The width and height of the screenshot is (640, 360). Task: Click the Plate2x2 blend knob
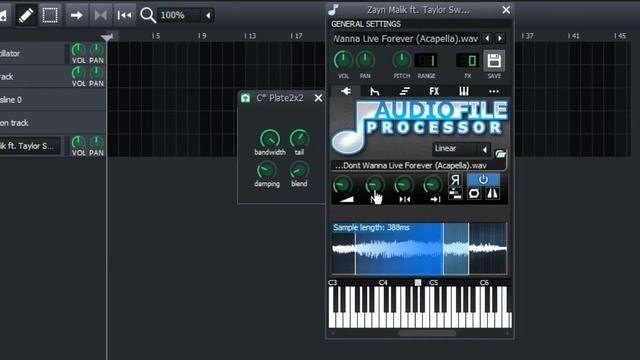point(299,170)
